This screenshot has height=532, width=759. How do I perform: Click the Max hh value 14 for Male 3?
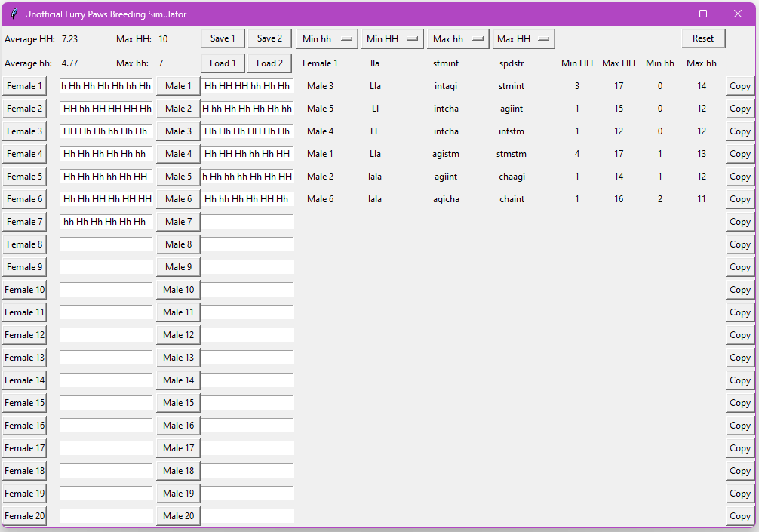point(702,86)
